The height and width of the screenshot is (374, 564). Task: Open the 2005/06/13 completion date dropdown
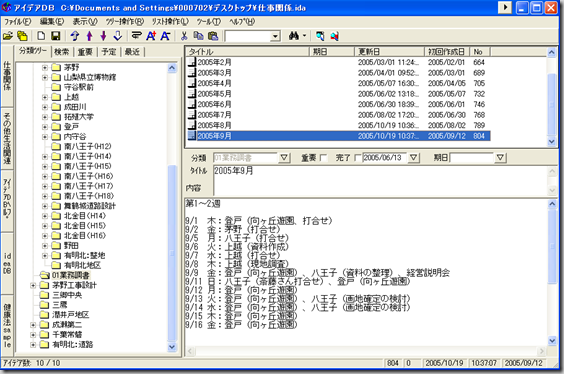coord(414,158)
